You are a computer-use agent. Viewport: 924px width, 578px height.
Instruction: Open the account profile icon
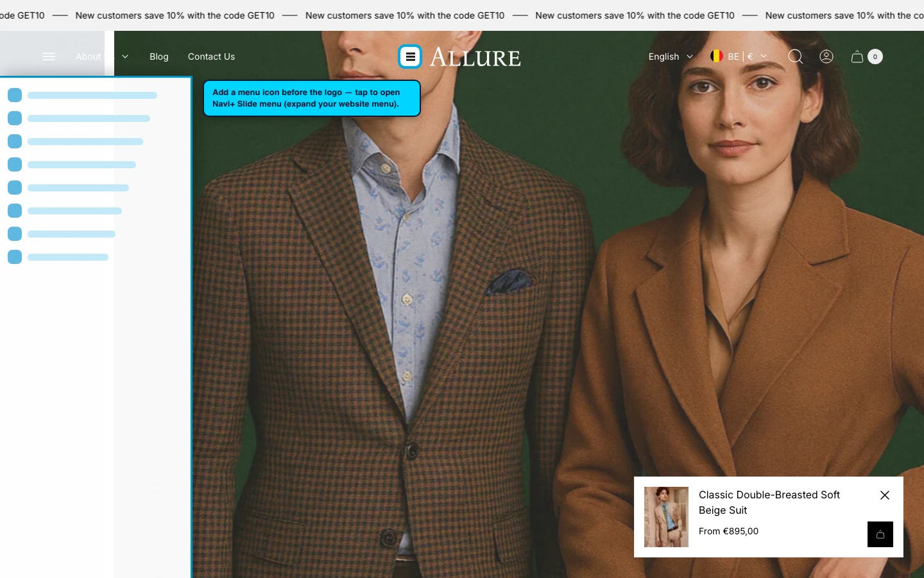826,57
